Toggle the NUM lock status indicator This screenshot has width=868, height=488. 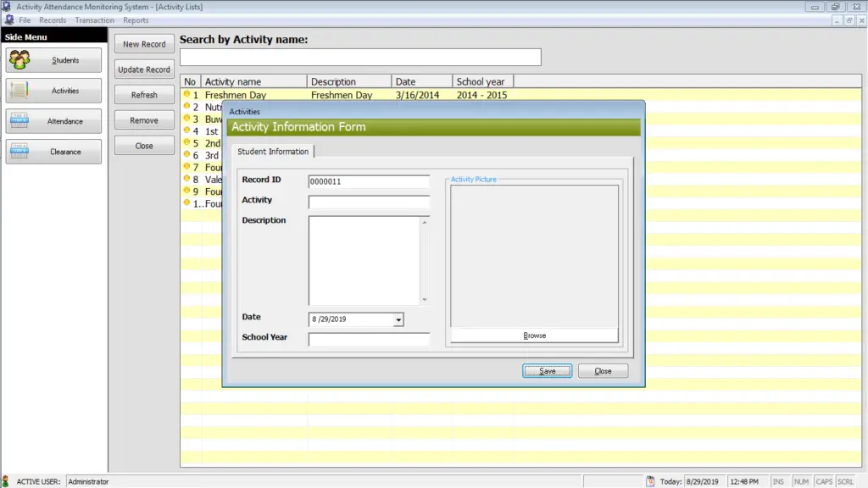(x=801, y=480)
